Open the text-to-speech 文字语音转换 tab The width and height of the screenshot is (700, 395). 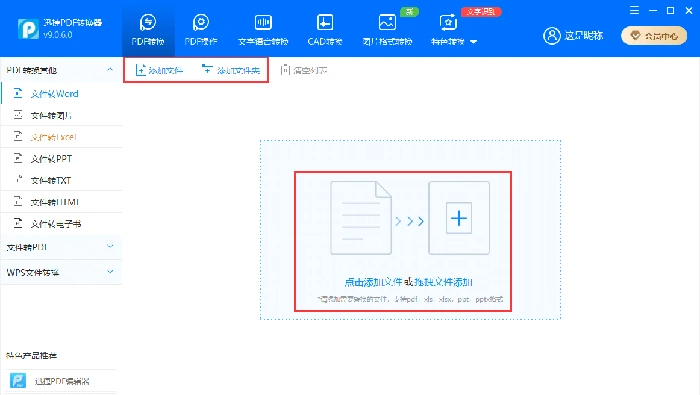click(263, 30)
